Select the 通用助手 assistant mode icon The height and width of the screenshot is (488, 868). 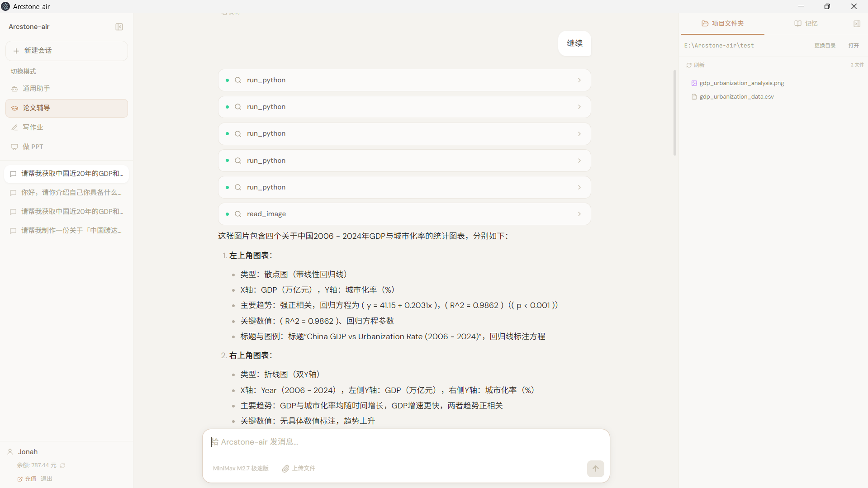(x=14, y=89)
